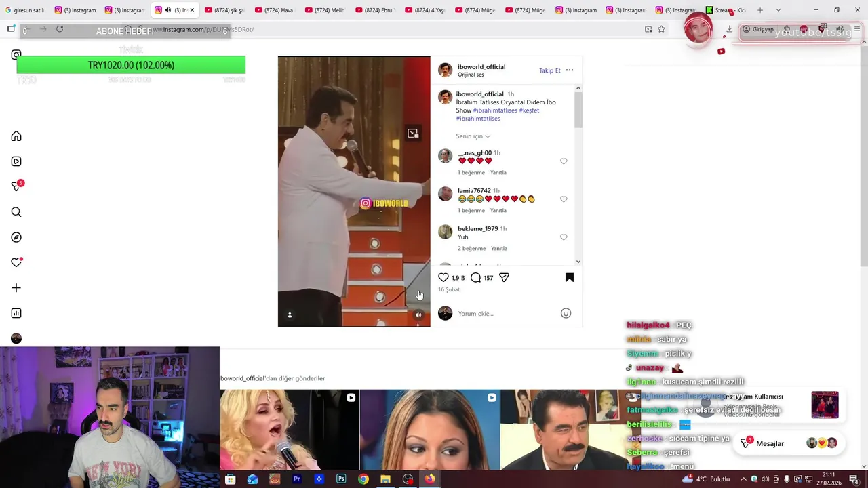Like the lamia76742 comment

pos(564,199)
